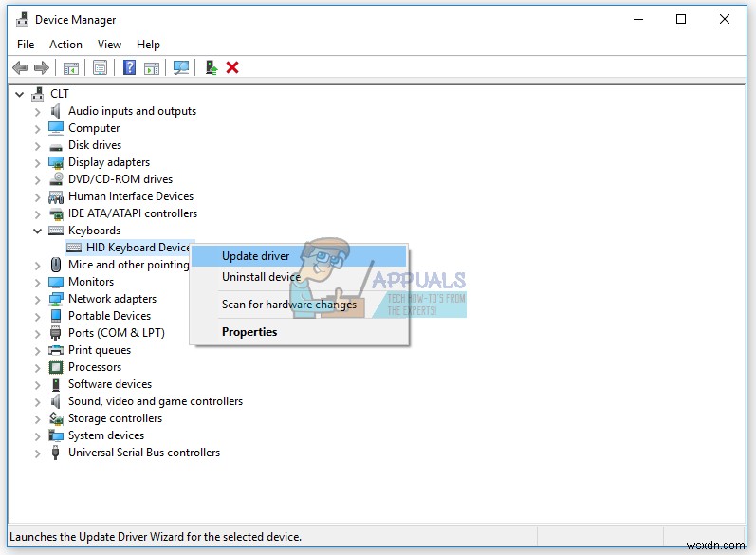Expand the Display adapters category
Screen dimensions: 756x555
(37, 163)
